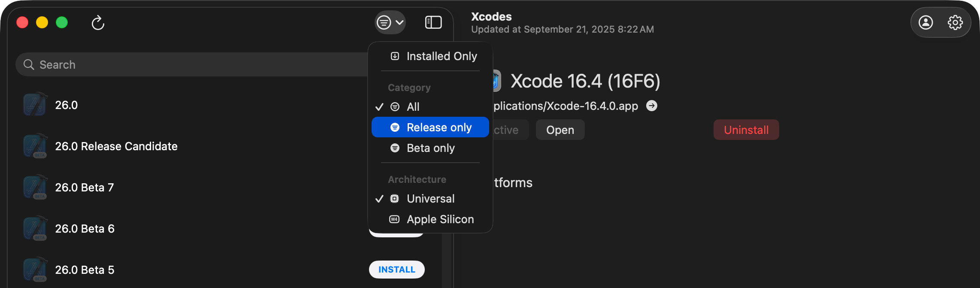Select the All category option
Image resolution: width=980 pixels, height=288 pixels.
click(x=413, y=107)
